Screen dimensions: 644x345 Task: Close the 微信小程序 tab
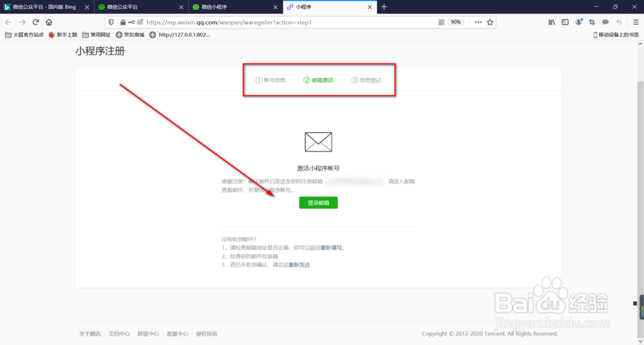[276, 7]
